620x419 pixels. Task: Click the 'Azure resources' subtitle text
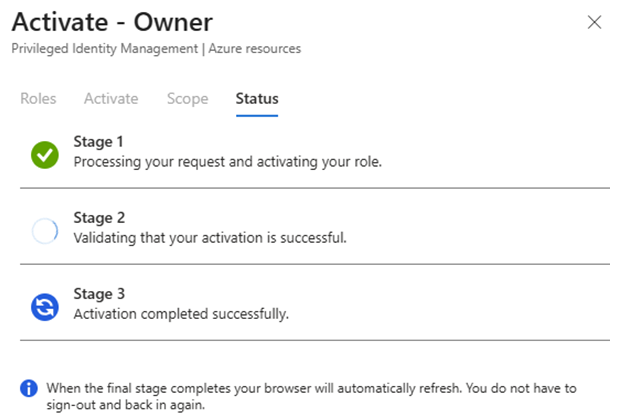tap(254, 48)
